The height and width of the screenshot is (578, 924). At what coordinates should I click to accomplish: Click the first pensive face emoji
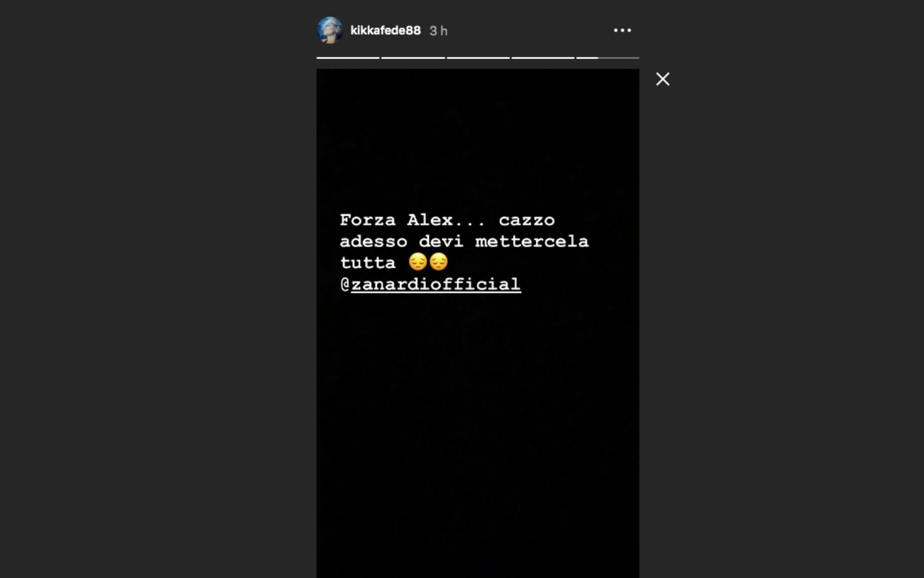tap(418, 262)
